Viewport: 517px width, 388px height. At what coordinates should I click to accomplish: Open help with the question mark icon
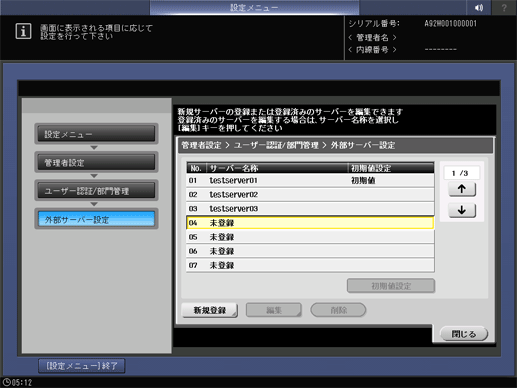pyautogui.click(x=504, y=7)
